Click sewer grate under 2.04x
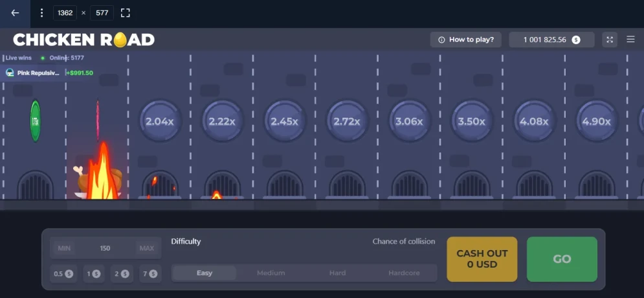Viewport: 644px width, 298px height. click(x=160, y=185)
